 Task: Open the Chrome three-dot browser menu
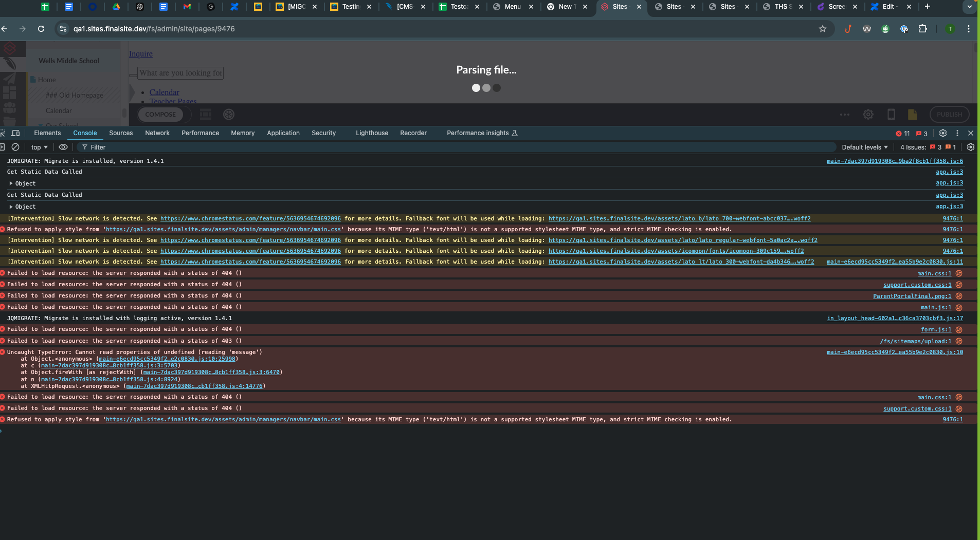coord(969,29)
